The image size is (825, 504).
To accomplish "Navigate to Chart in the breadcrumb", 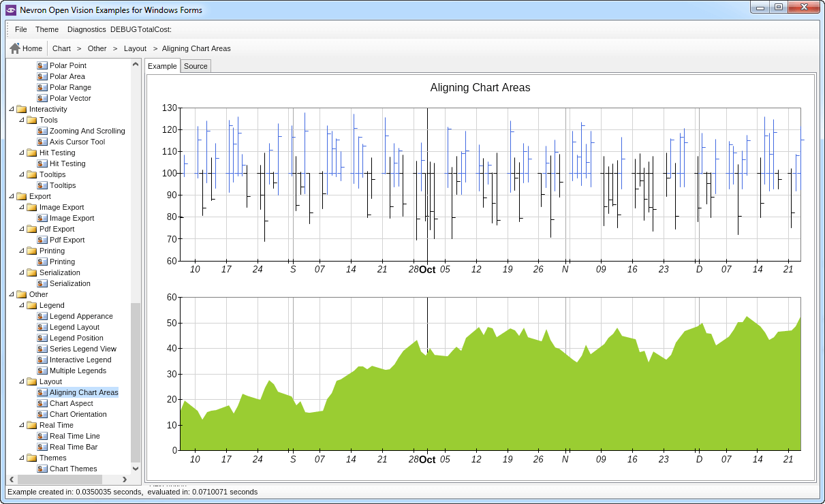I will 61,48.
